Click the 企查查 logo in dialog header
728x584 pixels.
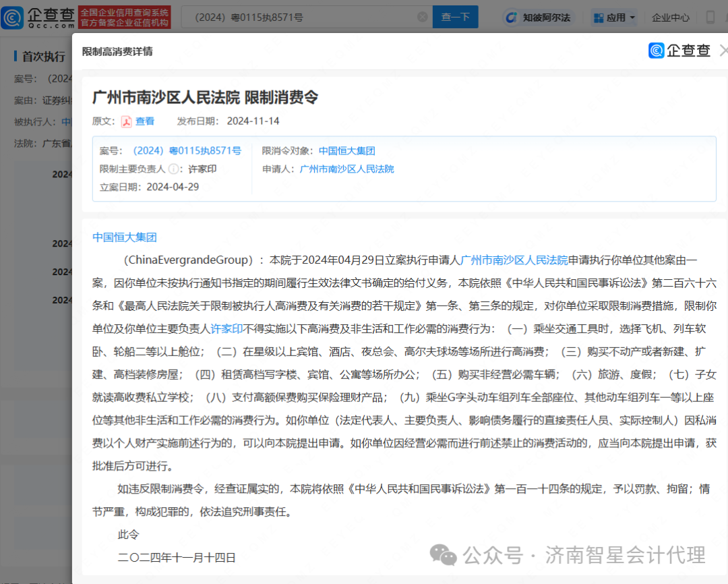tap(679, 50)
